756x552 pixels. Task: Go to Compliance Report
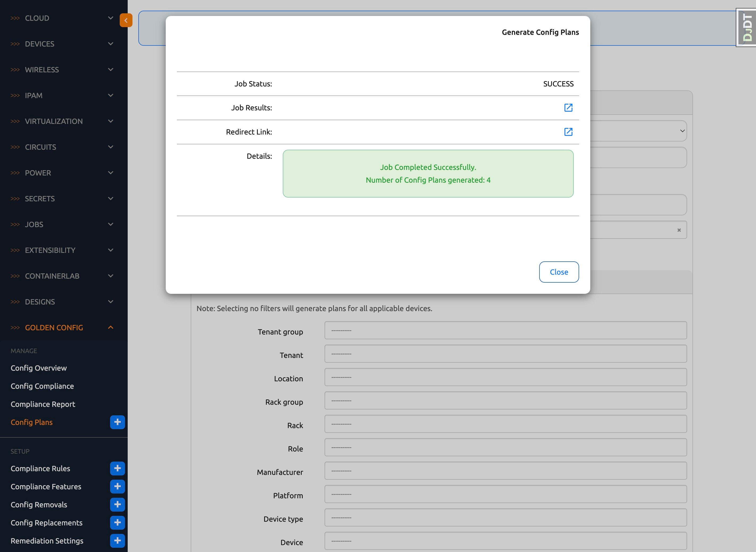(43, 404)
